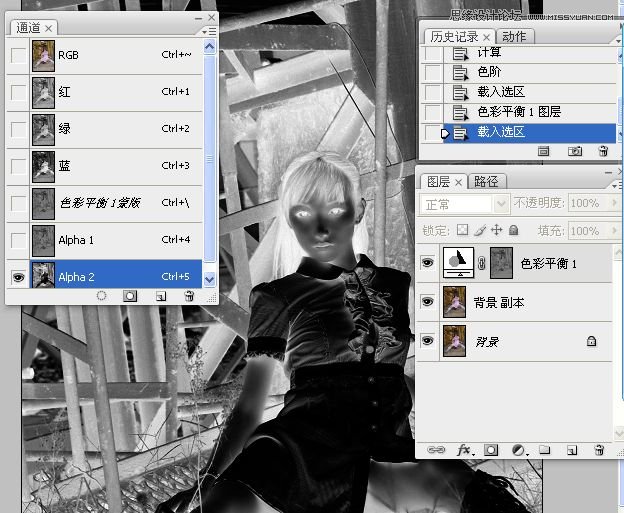Delete layer trash icon in Layers panel

599,450
